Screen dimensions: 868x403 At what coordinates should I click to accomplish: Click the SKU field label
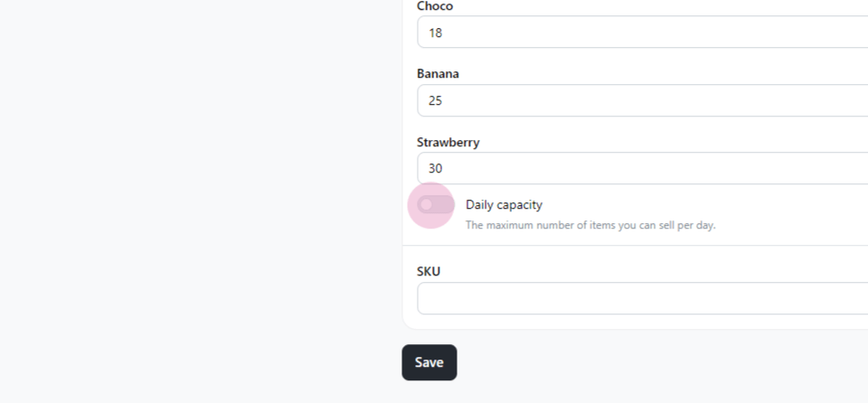point(429,272)
